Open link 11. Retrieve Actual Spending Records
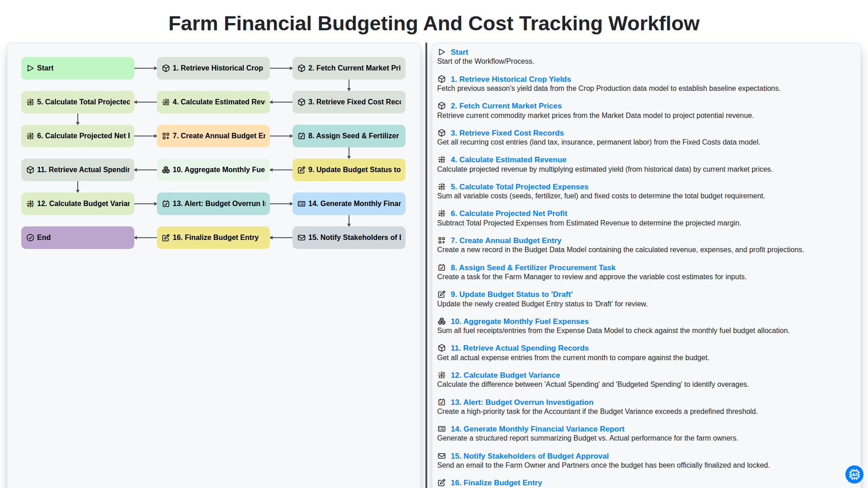This screenshot has height=488, width=868. (519, 348)
